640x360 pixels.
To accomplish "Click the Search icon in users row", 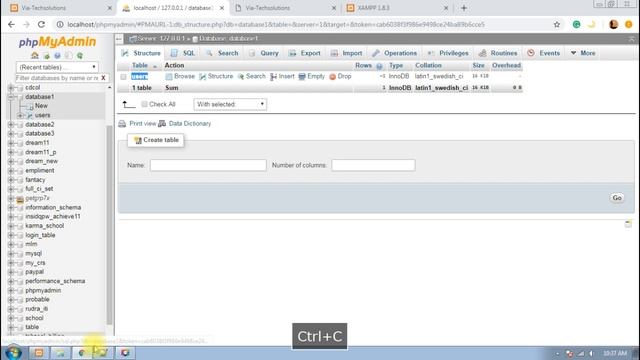I will click(x=241, y=76).
